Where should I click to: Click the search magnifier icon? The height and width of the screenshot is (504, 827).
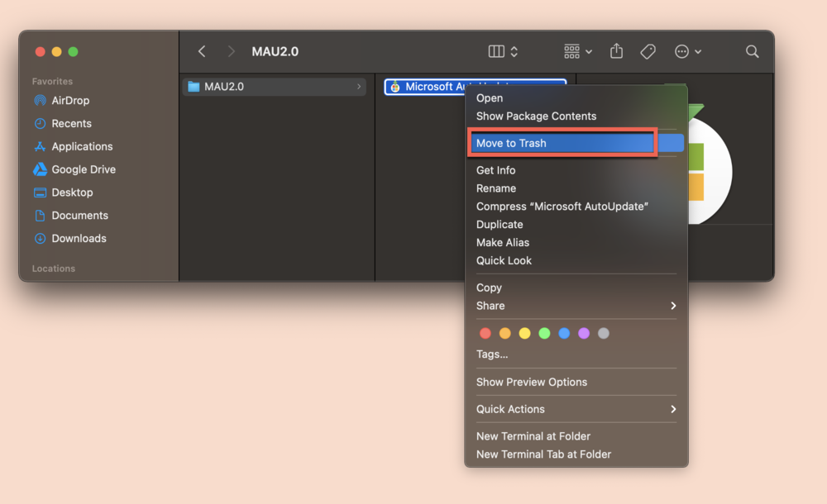tap(752, 51)
